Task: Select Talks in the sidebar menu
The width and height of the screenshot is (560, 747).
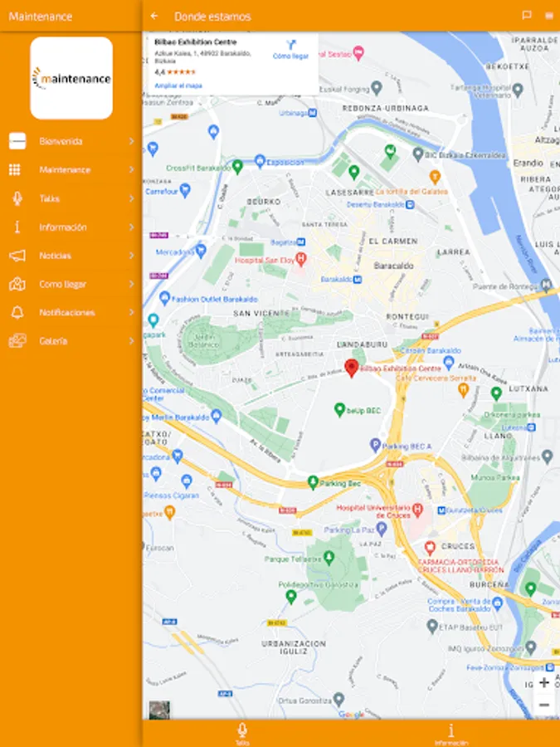Action: [x=71, y=198]
